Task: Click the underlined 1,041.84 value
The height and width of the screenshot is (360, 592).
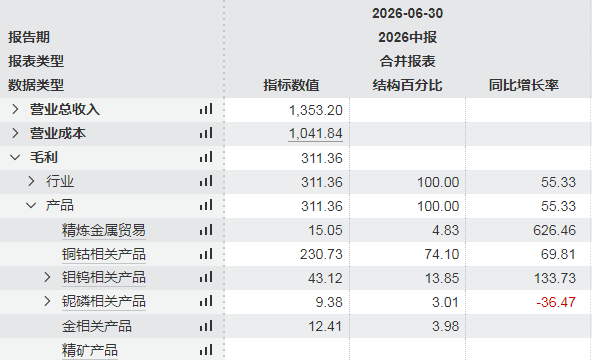Action: 316,134
